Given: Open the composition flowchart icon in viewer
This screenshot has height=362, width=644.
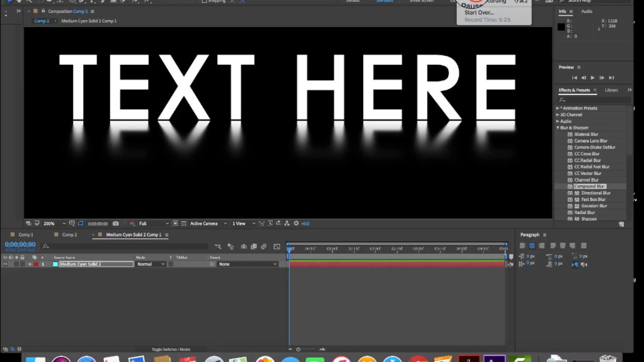Looking at the screenshot, I should point(287,223).
